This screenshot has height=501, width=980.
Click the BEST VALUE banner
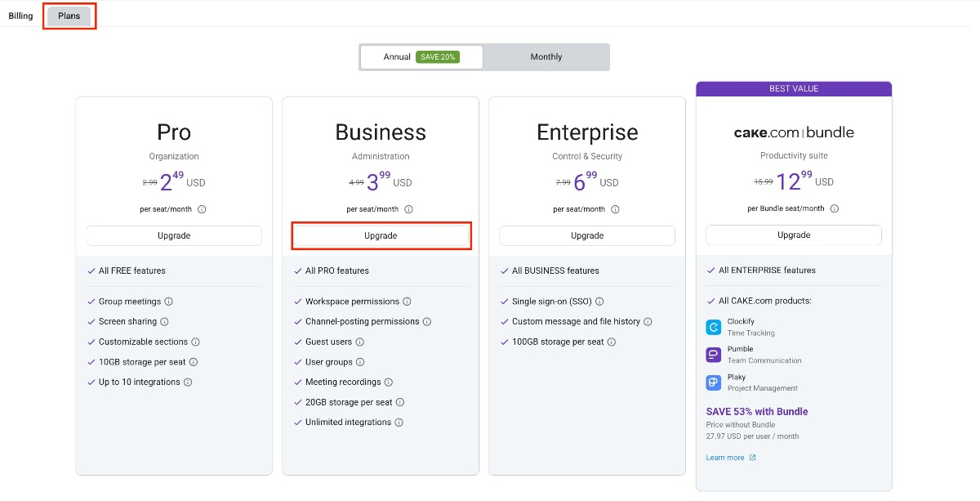[794, 88]
